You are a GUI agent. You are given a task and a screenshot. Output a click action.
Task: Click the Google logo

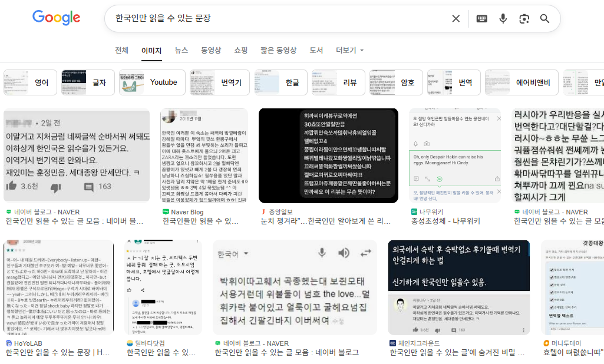(56, 17)
